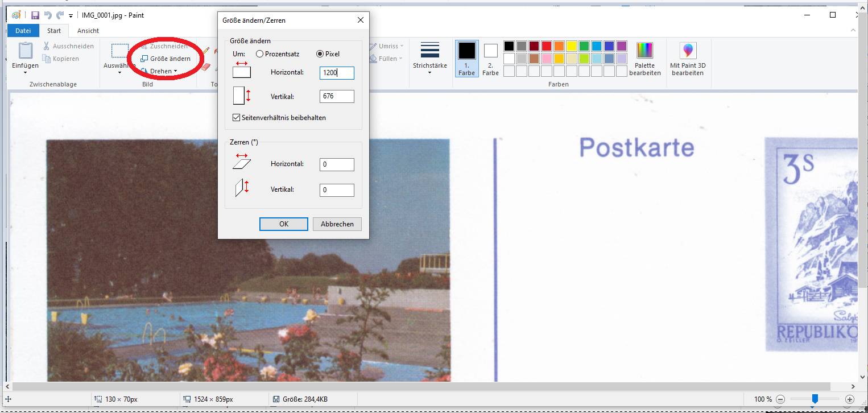The width and height of the screenshot is (868, 413).
Task: Open Mit Paint 3D bearbeiten
Action: [688, 59]
